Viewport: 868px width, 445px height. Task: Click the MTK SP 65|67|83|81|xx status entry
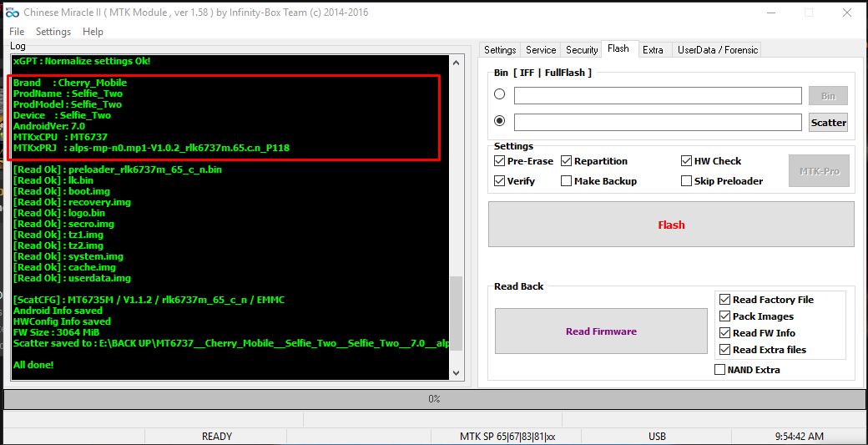point(507,436)
